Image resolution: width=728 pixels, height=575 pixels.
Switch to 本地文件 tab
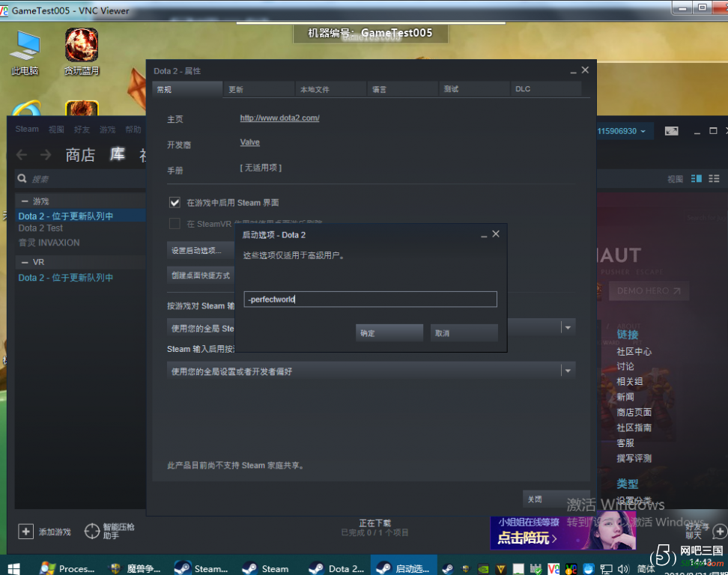[x=331, y=89]
